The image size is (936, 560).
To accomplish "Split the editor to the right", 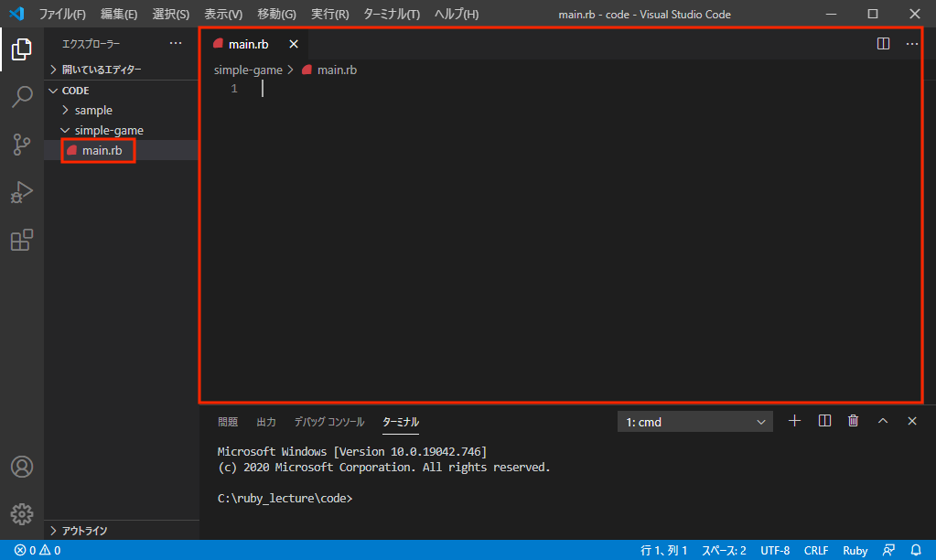I will 883,44.
